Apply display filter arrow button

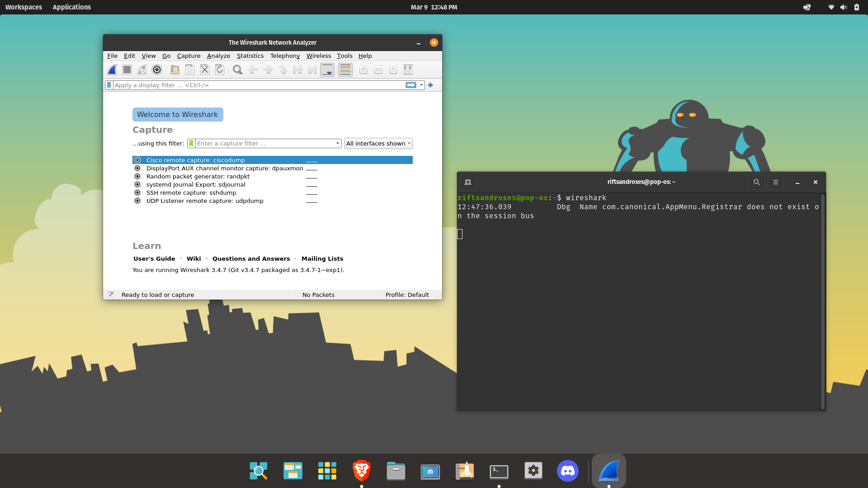(411, 85)
